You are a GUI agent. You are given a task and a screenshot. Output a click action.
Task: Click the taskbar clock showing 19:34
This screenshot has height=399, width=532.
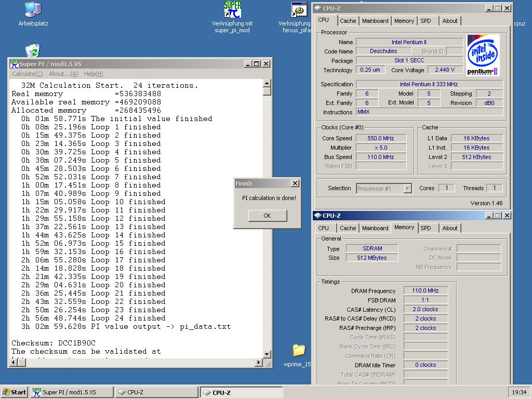click(x=519, y=392)
